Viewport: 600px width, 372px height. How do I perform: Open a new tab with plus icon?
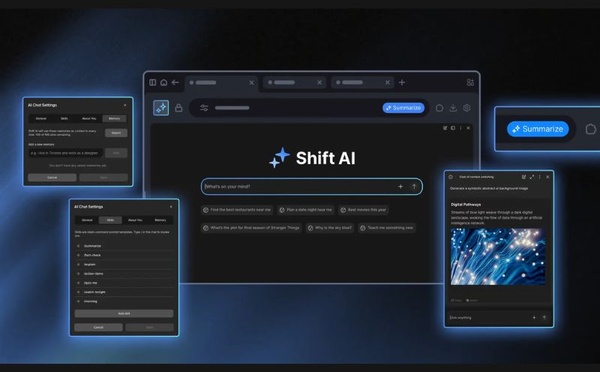pos(402,82)
